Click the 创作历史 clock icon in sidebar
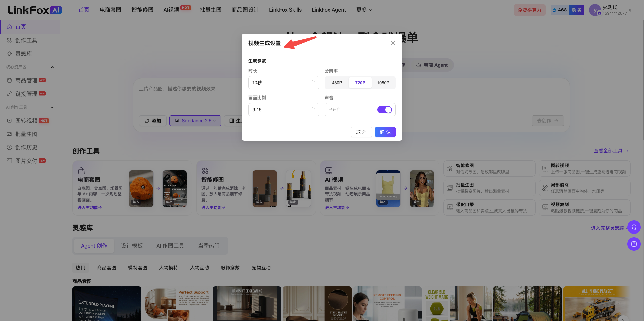This screenshot has height=321, width=644. 9,147
